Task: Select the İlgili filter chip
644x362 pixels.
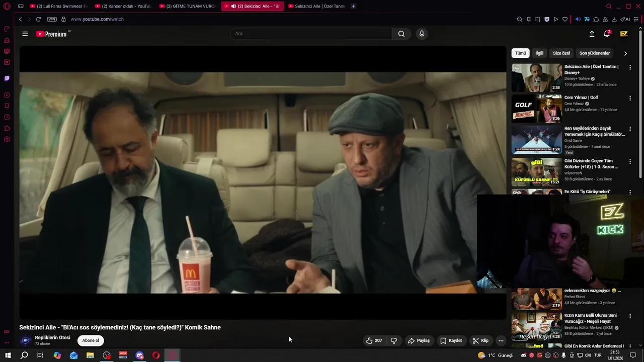Action: [539, 53]
